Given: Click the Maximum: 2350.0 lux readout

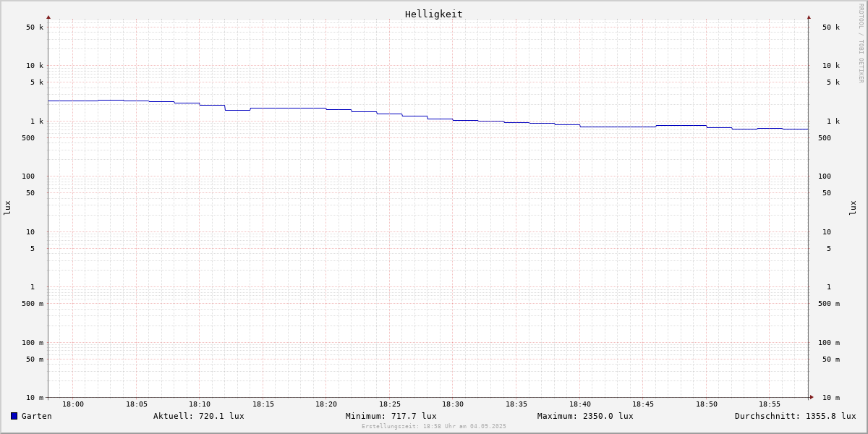Looking at the screenshot, I should 584,416.
